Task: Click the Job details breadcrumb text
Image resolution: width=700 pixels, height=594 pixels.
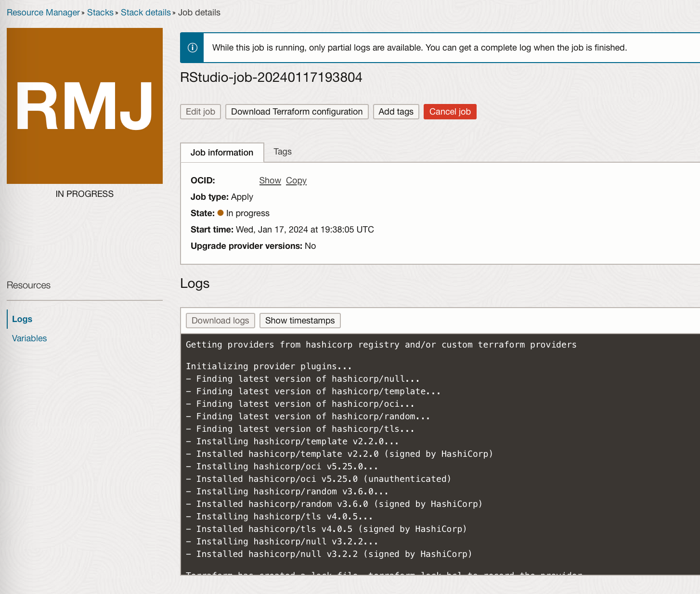Action: tap(199, 13)
